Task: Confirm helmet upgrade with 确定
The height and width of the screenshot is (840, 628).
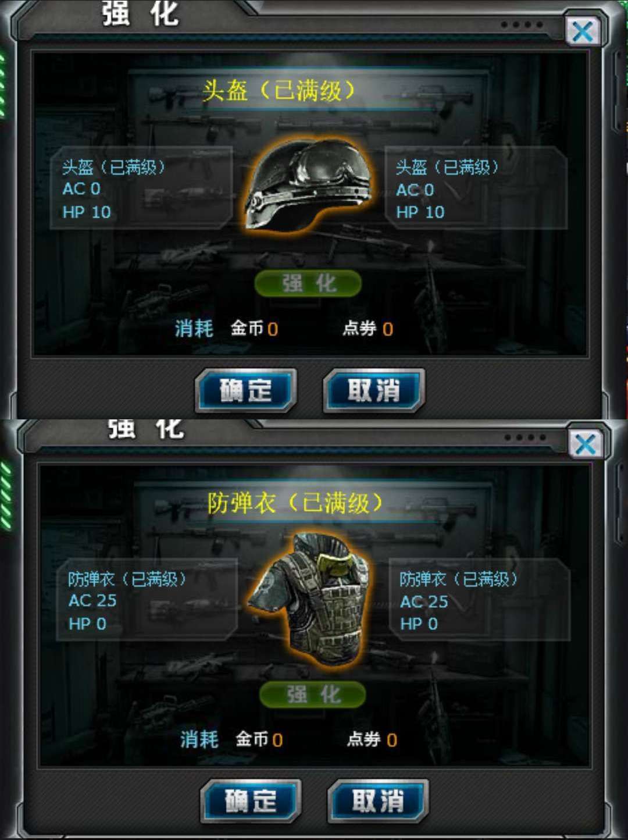Action: (x=246, y=390)
